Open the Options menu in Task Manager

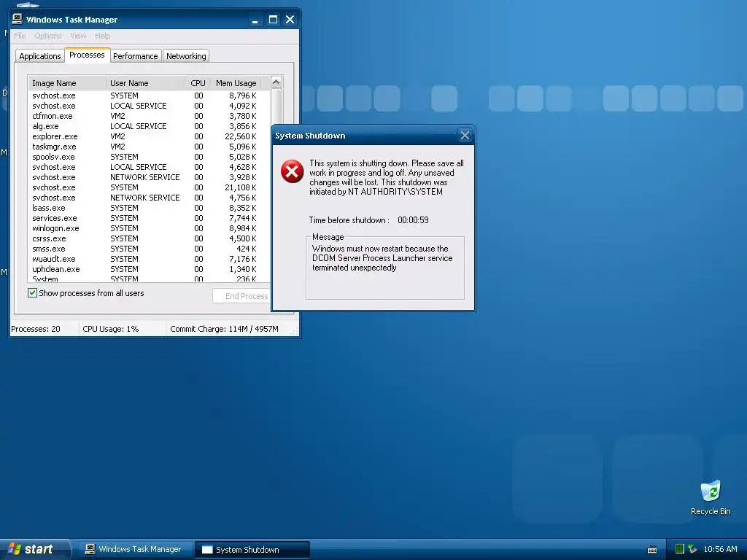pos(47,36)
